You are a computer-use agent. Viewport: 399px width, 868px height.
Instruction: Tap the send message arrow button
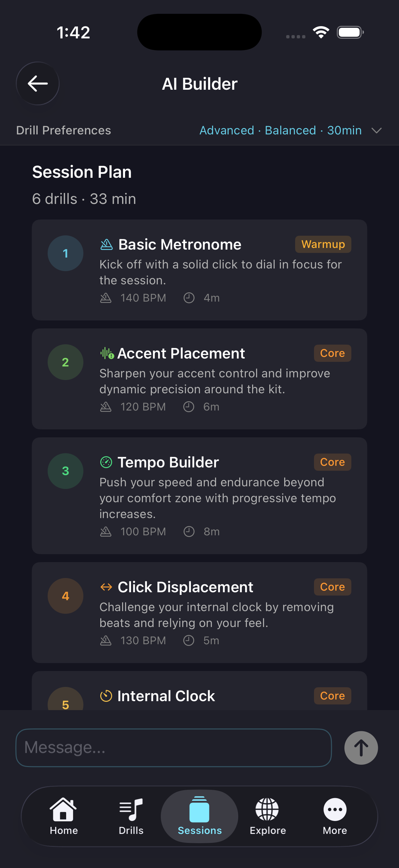click(x=361, y=748)
